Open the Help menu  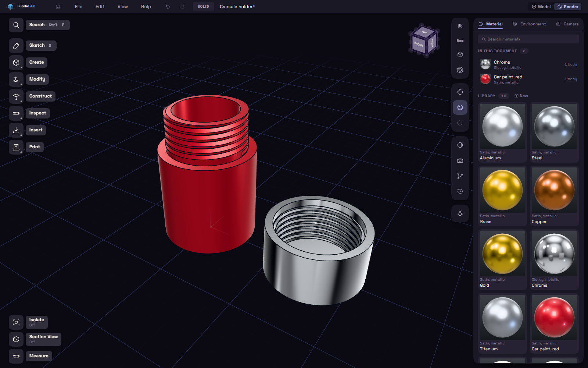tap(146, 7)
